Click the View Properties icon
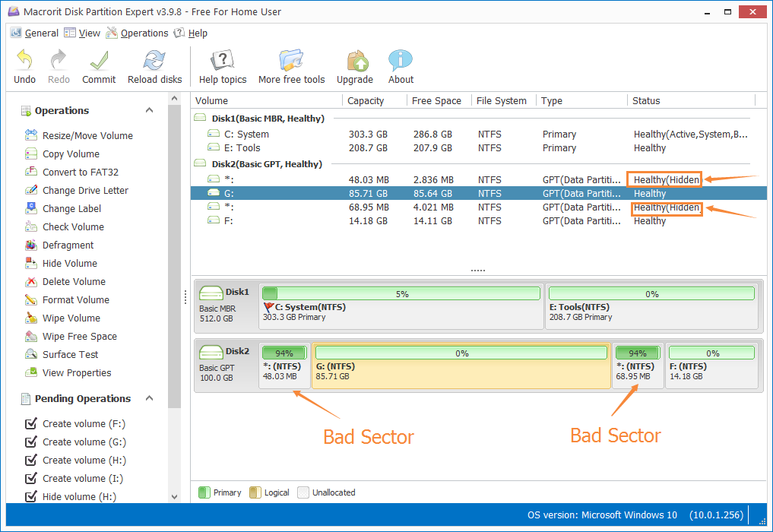Screen dimensions: 773x532 pyautogui.click(x=31, y=372)
